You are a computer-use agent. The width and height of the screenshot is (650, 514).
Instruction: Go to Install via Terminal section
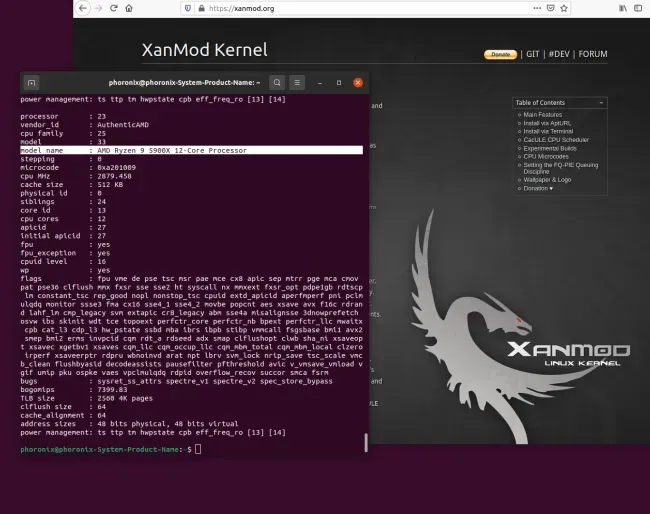548,131
